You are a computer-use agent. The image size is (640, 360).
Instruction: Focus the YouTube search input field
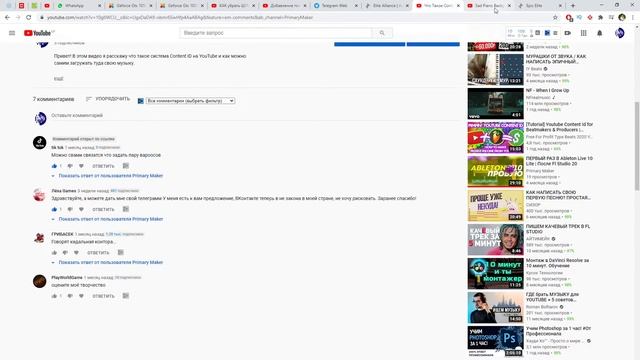click(x=276, y=33)
